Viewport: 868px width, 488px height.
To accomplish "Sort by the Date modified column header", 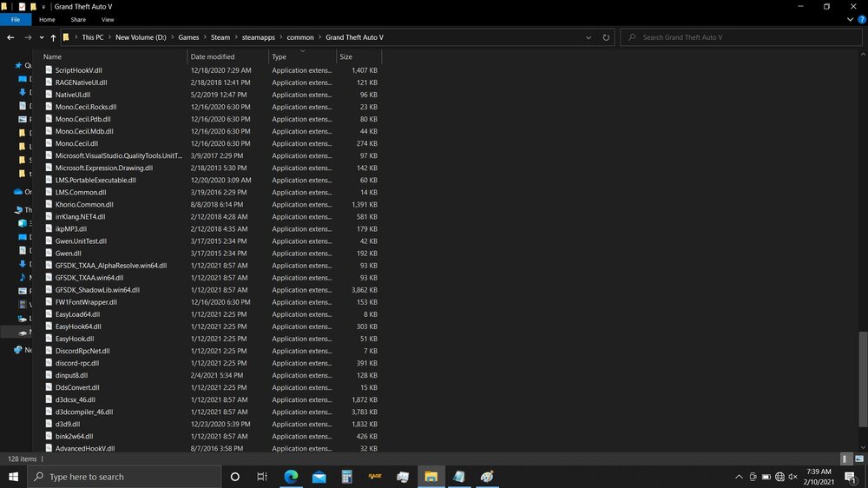I will click(x=227, y=56).
